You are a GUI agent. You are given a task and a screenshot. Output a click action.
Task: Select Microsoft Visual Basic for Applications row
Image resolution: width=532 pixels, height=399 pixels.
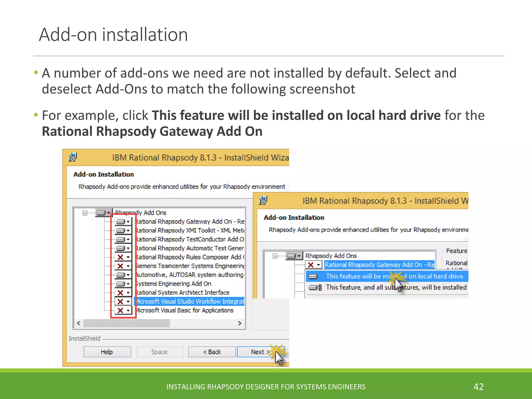coord(184,310)
